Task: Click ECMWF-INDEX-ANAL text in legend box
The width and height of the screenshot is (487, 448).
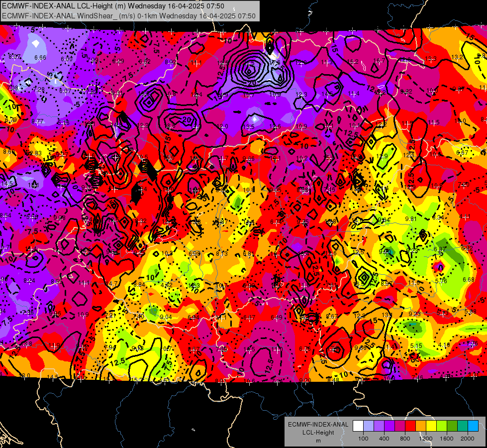Action: pos(318,425)
